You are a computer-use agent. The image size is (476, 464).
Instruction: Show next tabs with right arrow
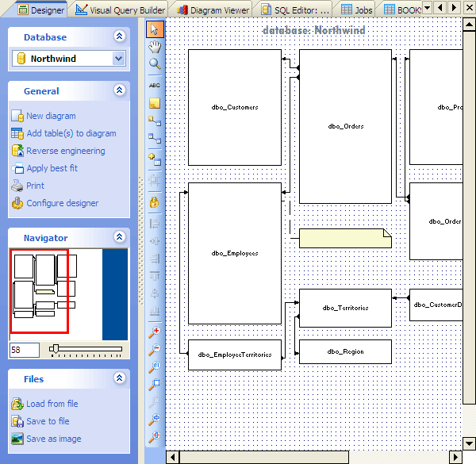click(454, 8)
